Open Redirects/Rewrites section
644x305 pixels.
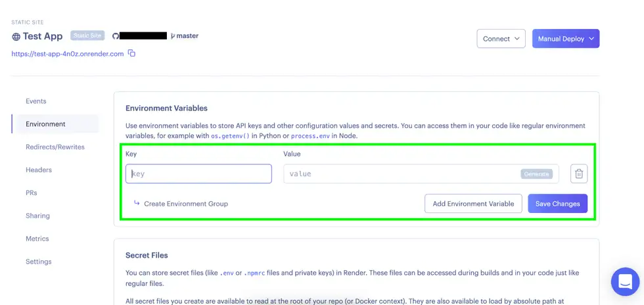(55, 147)
